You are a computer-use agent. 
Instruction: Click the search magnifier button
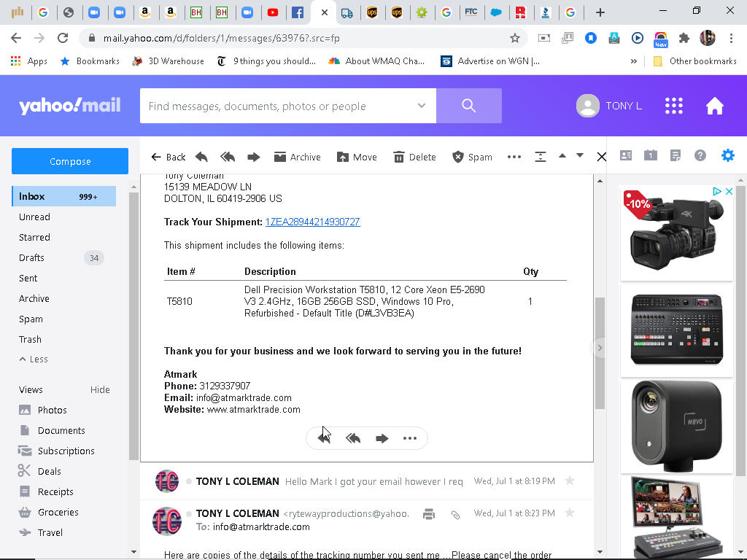click(469, 106)
